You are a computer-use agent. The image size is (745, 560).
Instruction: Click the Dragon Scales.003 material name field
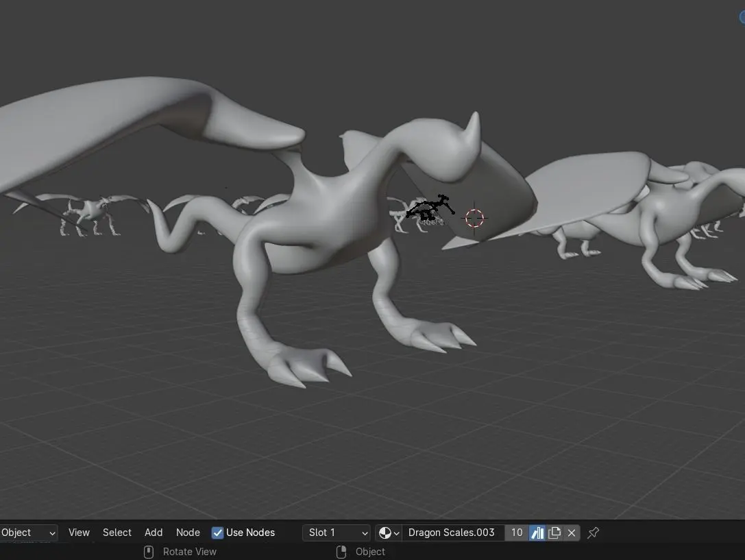pos(452,533)
